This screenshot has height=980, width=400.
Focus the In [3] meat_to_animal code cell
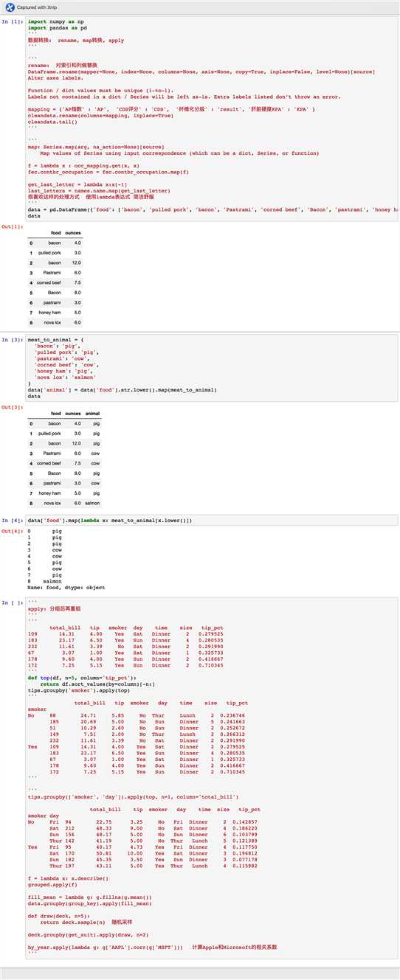(212, 369)
